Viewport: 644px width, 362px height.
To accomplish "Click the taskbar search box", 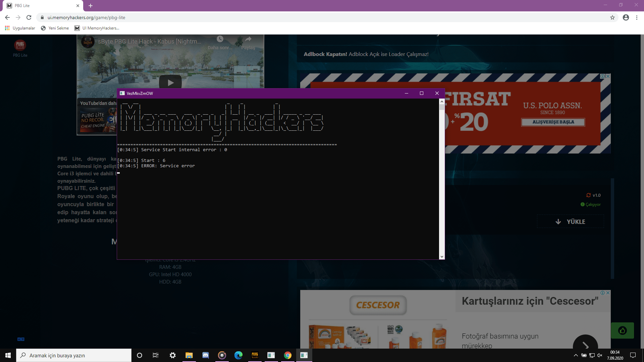I will [x=74, y=355].
